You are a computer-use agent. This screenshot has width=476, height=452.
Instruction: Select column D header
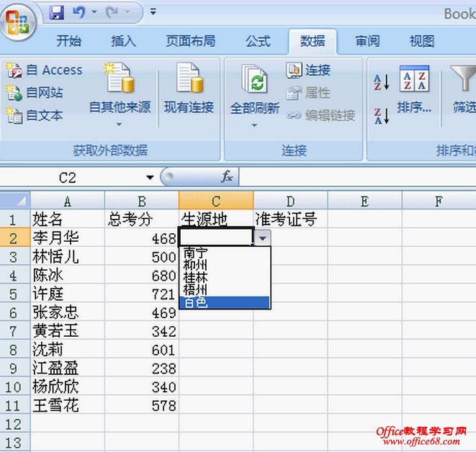coord(290,201)
